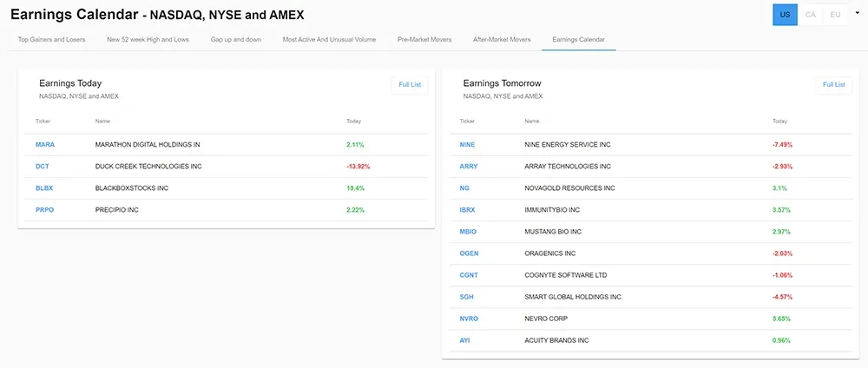Open NG ticker link
868x368 pixels.
[x=464, y=188]
